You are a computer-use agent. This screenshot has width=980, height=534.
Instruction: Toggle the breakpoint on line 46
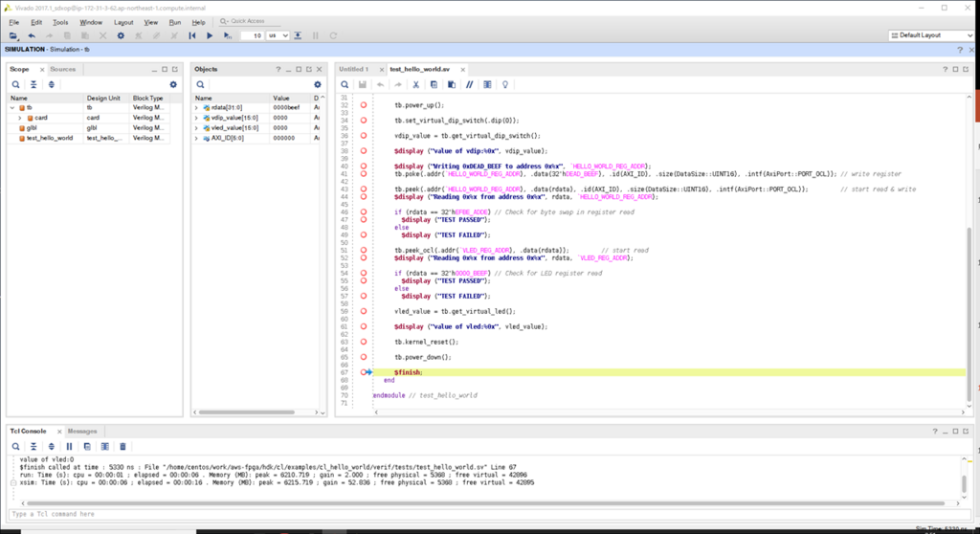363,212
